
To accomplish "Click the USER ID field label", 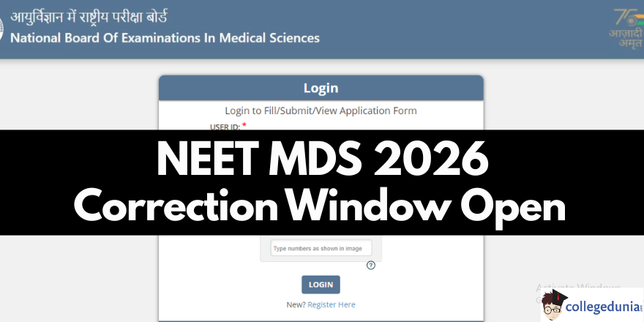I will (x=225, y=127).
